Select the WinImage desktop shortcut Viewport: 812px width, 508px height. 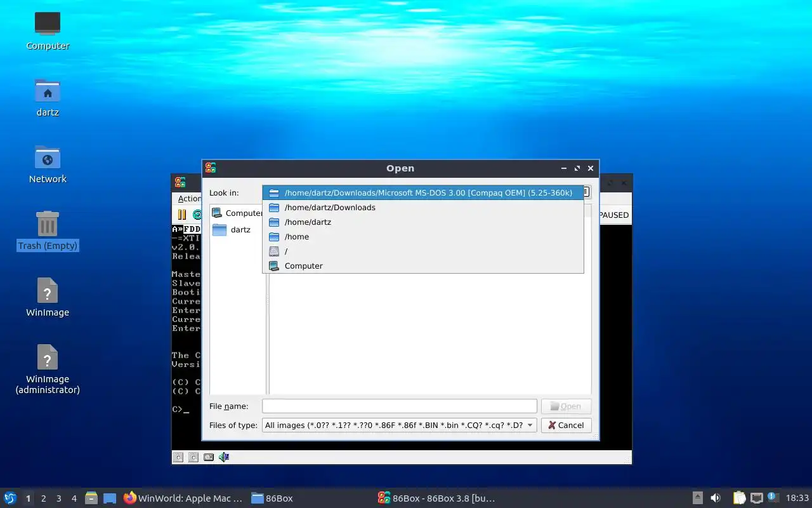click(x=48, y=297)
